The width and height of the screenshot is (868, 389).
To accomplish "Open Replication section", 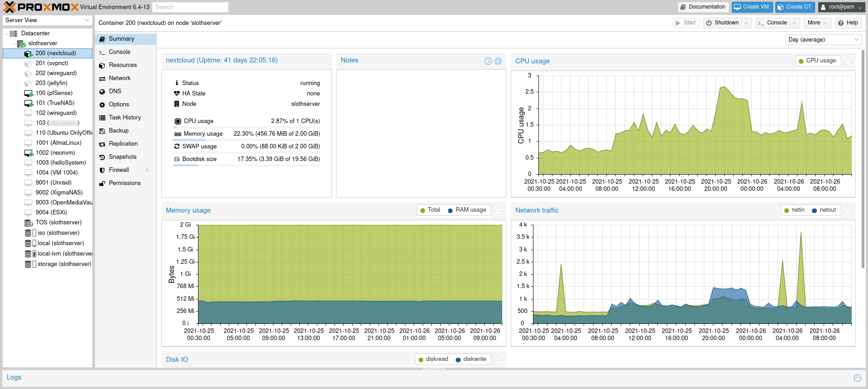I will click(x=125, y=144).
